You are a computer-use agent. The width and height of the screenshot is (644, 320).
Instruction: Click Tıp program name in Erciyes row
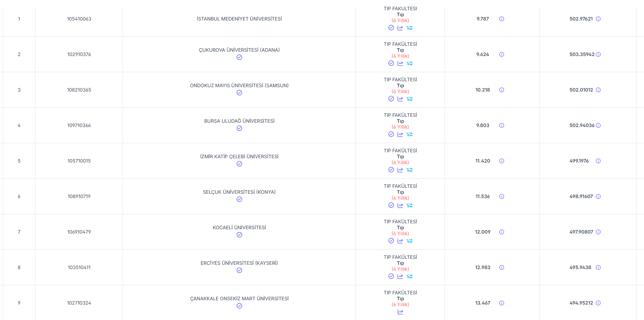click(400, 263)
